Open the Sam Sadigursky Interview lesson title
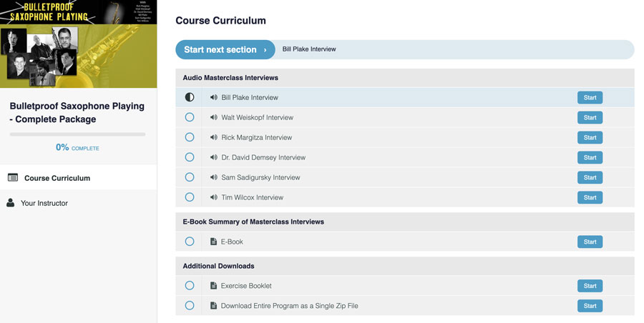 [x=260, y=178]
